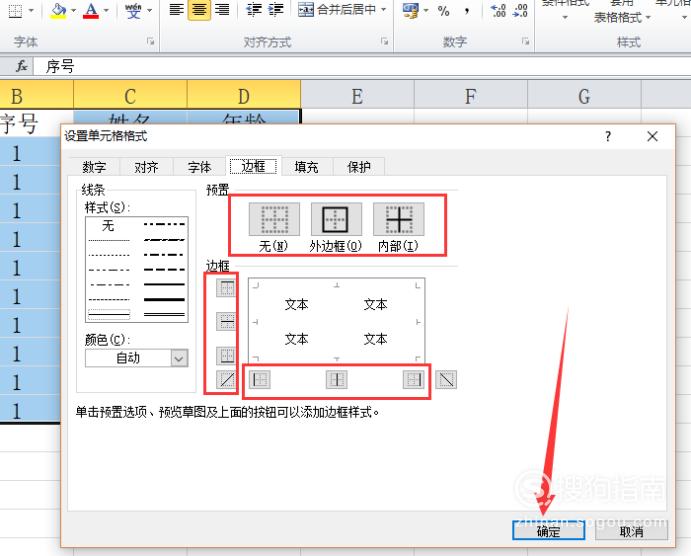The image size is (691, 556).
Task: Toggle top border button
Action: 227,288
